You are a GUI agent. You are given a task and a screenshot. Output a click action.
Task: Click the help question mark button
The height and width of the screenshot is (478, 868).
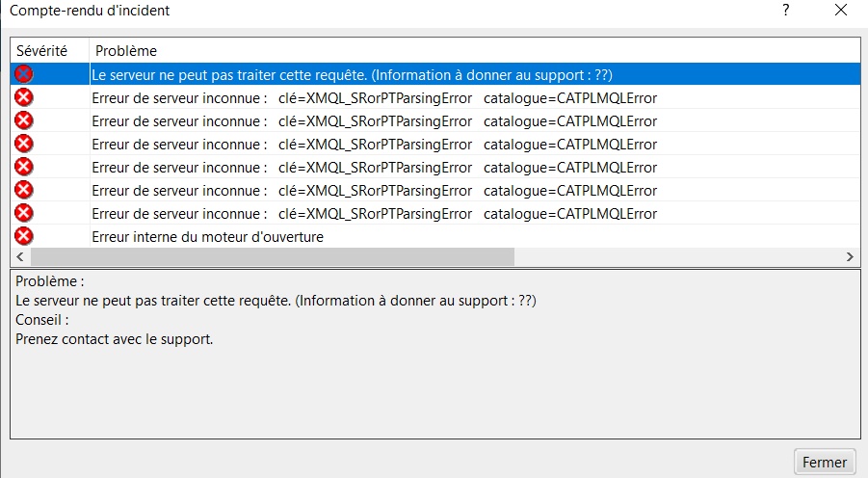[786, 11]
